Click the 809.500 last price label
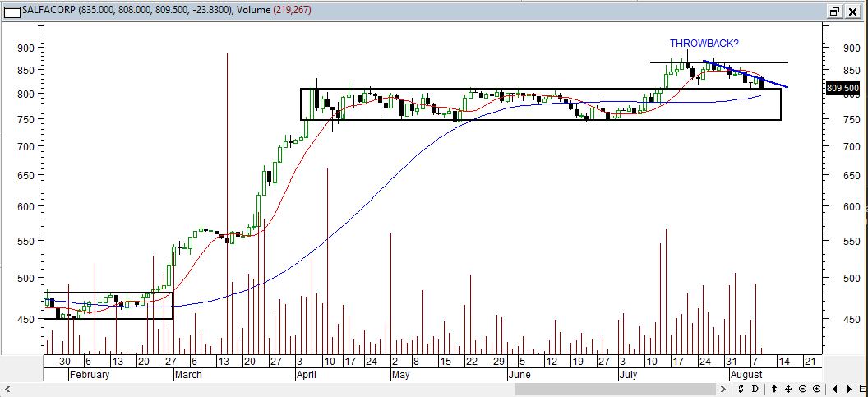 pyautogui.click(x=843, y=88)
